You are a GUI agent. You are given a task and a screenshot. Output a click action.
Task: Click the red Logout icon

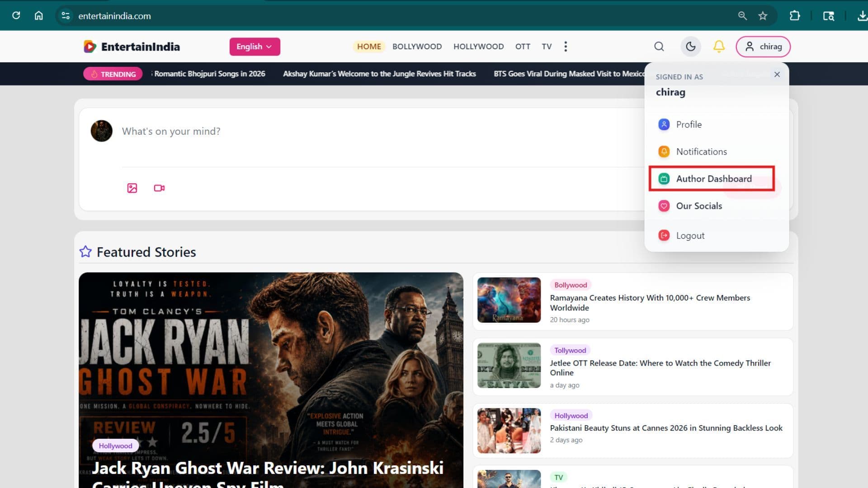(664, 235)
